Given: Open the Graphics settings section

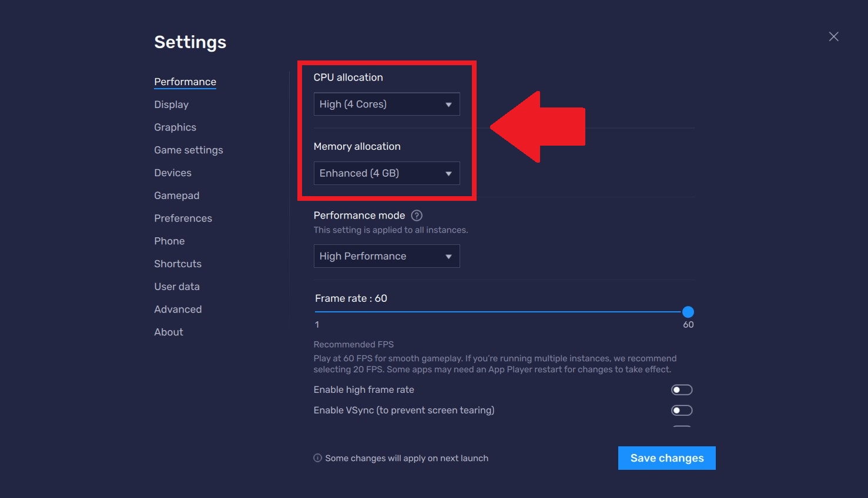Looking at the screenshot, I should (175, 127).
